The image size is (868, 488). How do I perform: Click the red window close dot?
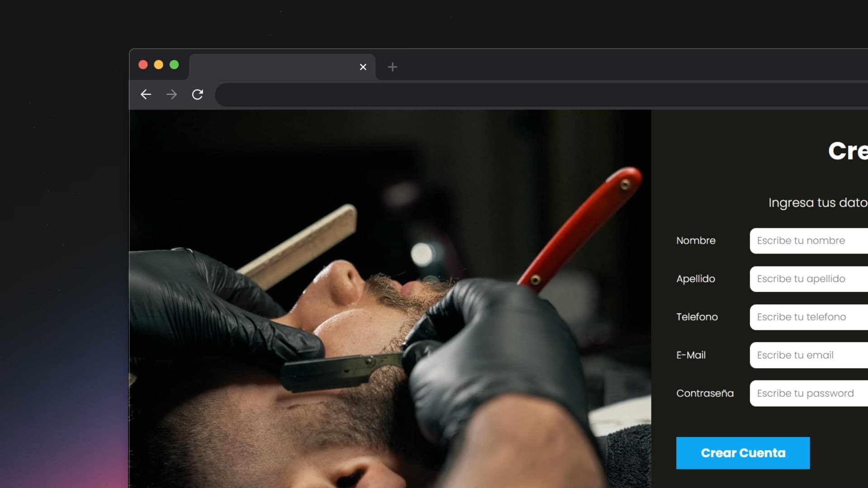143,65
